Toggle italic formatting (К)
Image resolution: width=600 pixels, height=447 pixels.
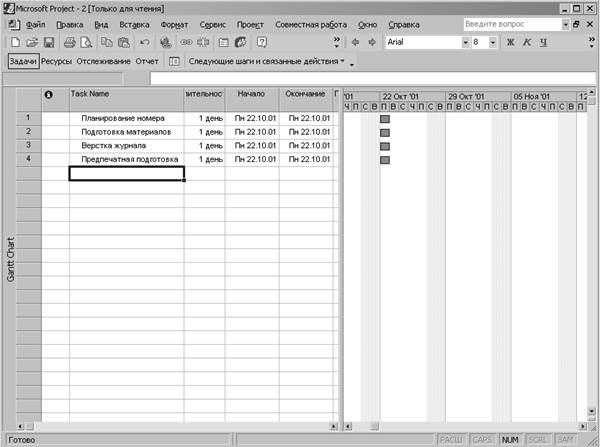pyautogui.click(x=527, y=42)
